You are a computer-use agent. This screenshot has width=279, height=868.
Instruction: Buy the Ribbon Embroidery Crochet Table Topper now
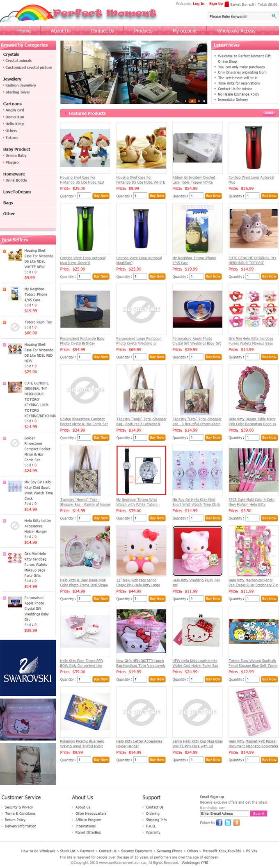pos(213,196)
